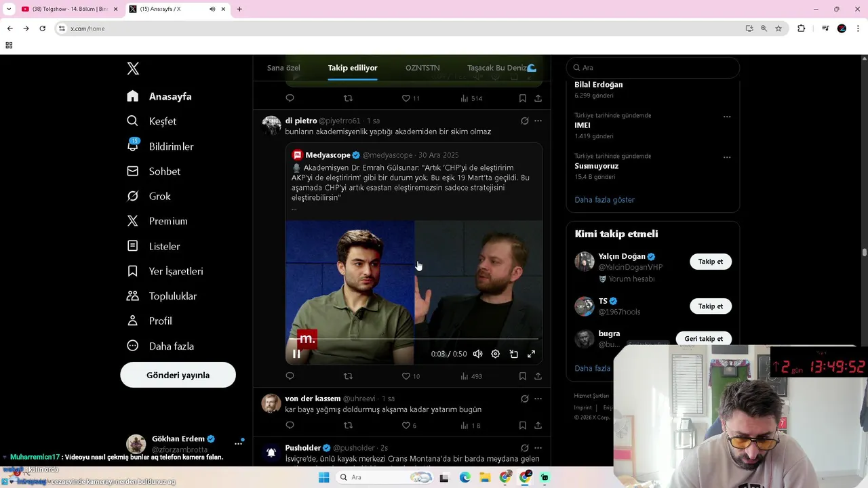This screenshot has height=488, width=868.
Task: Bookmark von der kassem post
Action: coord(523,426)
